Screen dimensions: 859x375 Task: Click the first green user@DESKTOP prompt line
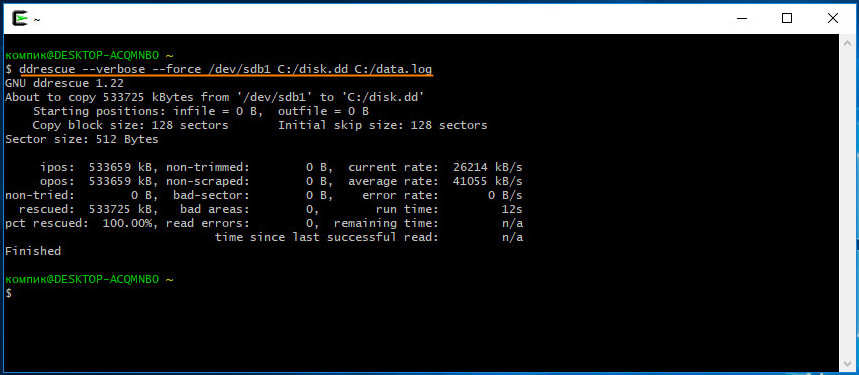coord(90,55)
